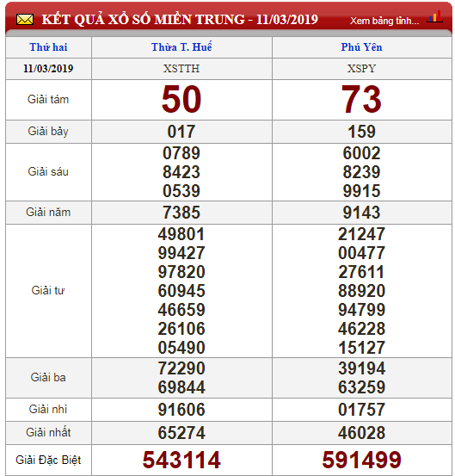Select number '49801' in Giải tư

coord(181,234)
